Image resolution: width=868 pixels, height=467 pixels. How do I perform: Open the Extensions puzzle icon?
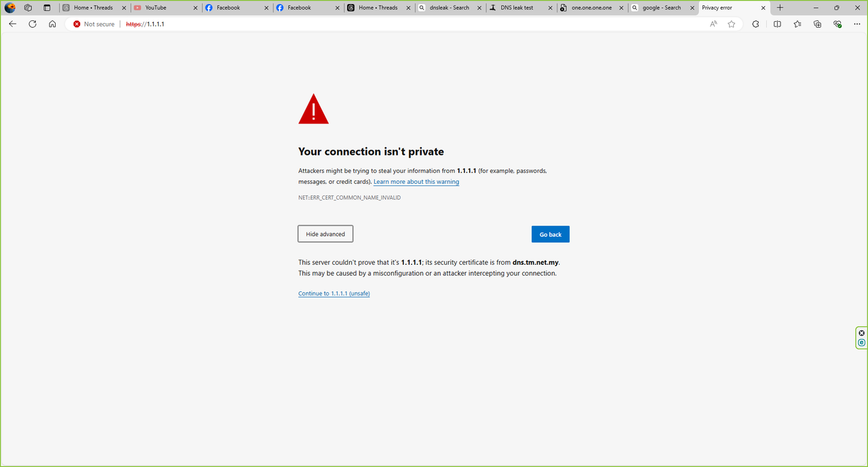click(755, 24)
